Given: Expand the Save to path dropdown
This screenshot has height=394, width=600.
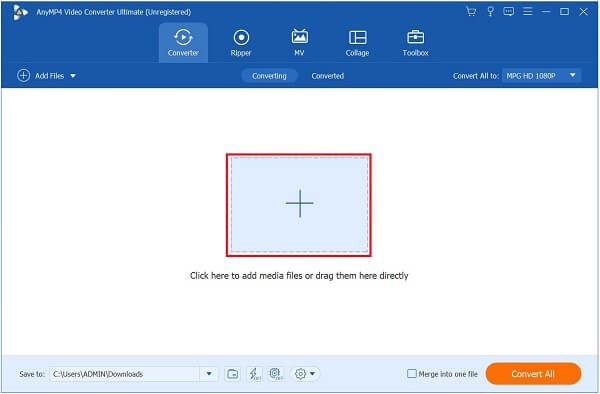Looking at the screenshot, I should coord(209,374).
